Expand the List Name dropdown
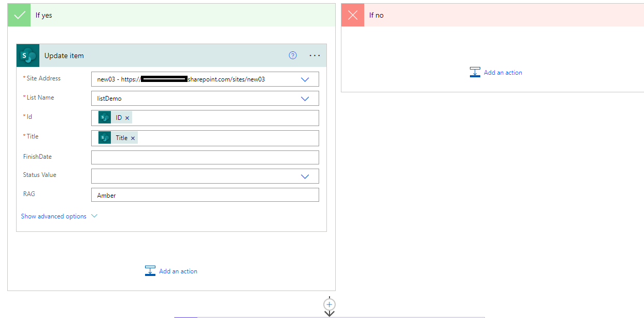Viewport: 644px width, 318px height. [305, 99]
